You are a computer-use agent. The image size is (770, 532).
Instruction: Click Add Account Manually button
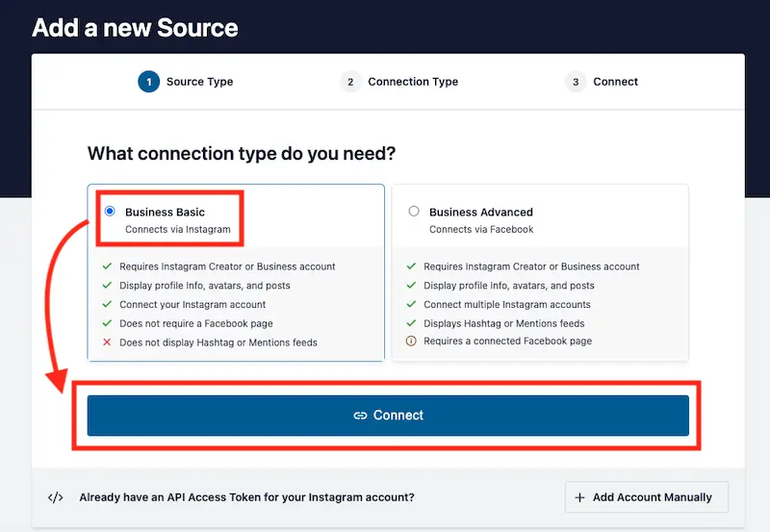(x=647, y=497)
